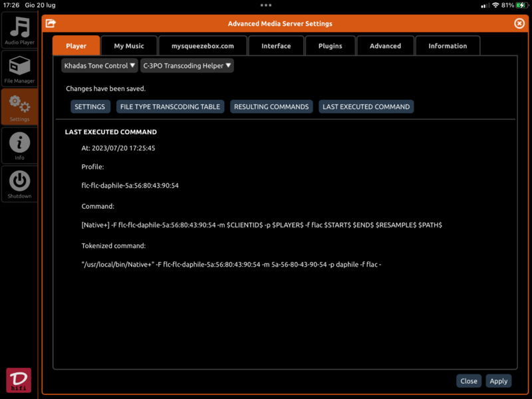
Task: Click the 'Command:' label
Action: click(x=98, y=206)
